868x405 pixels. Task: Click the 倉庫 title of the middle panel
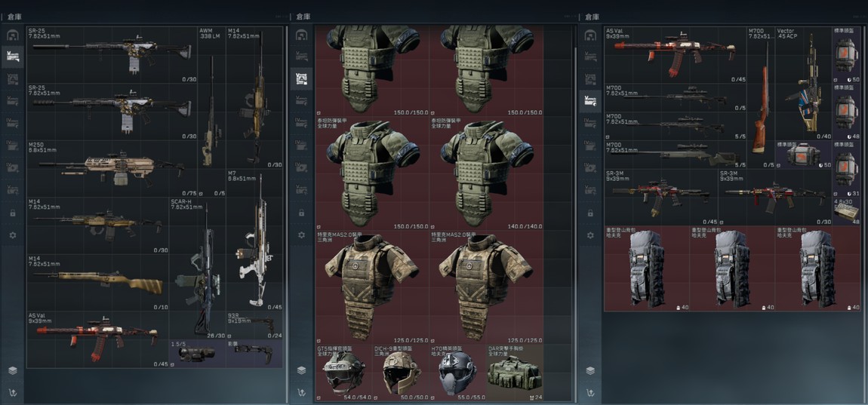click(x=304, y=17)
